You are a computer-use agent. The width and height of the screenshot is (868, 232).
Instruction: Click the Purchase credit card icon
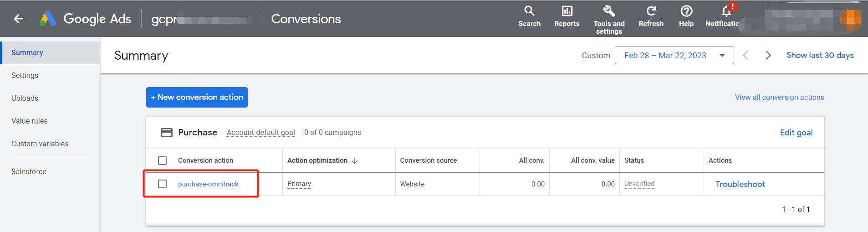click(x=167, y=133)
